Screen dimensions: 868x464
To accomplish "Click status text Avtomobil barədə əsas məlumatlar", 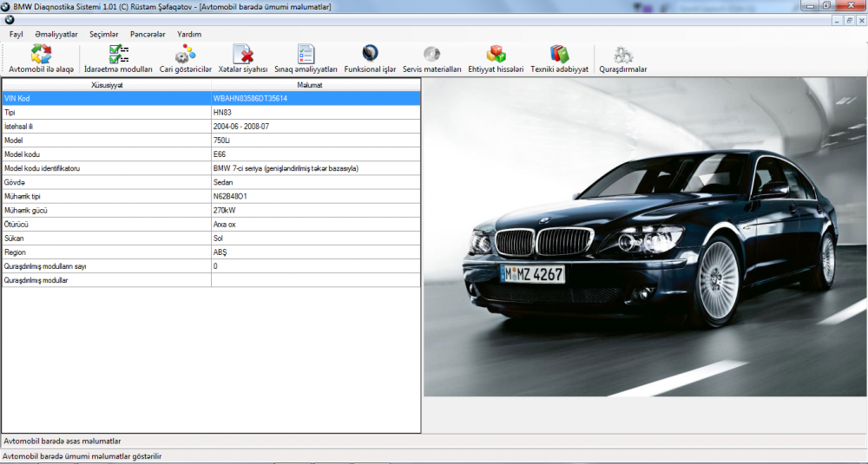I will [62, 441].
